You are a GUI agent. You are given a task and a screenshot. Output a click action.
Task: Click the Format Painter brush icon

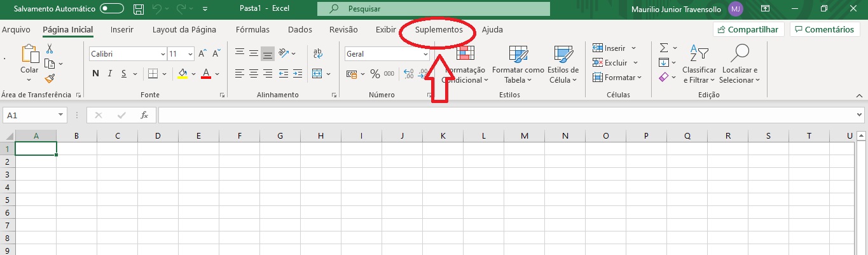click(x=50, y=78)
